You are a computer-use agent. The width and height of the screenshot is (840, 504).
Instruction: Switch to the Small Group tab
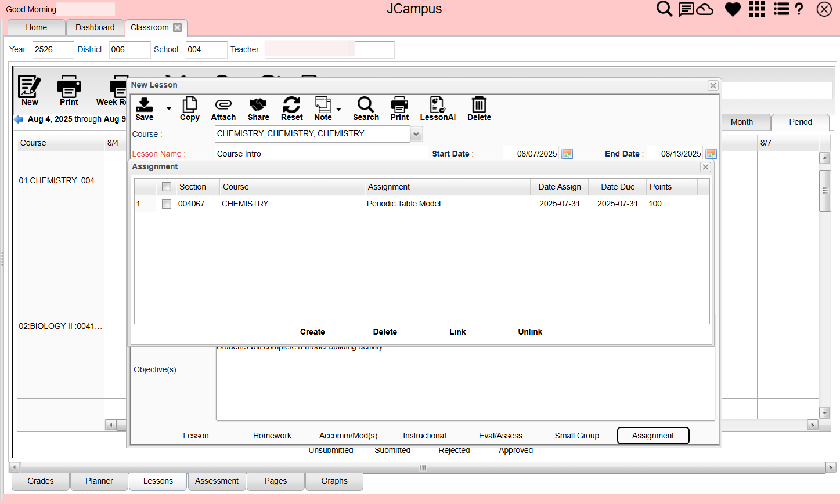[576, 436]
